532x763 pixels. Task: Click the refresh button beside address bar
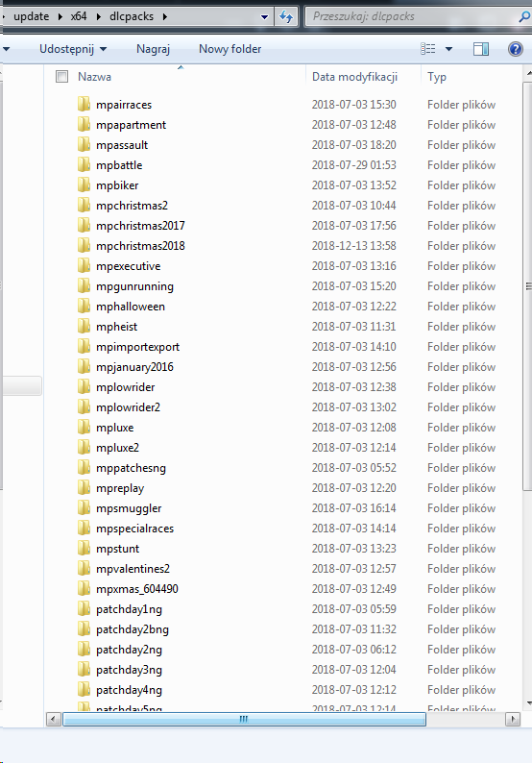coord(286,17)
